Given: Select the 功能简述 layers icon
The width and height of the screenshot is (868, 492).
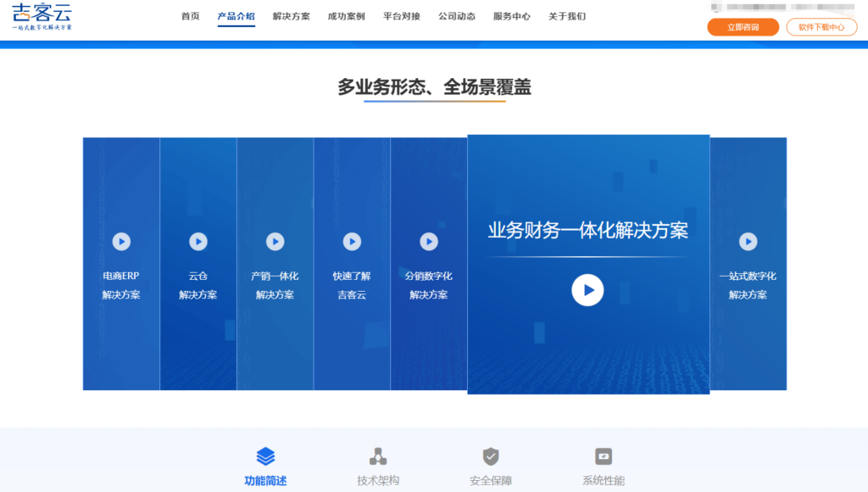Looking at the screenshot, I should tap(265, 456).
